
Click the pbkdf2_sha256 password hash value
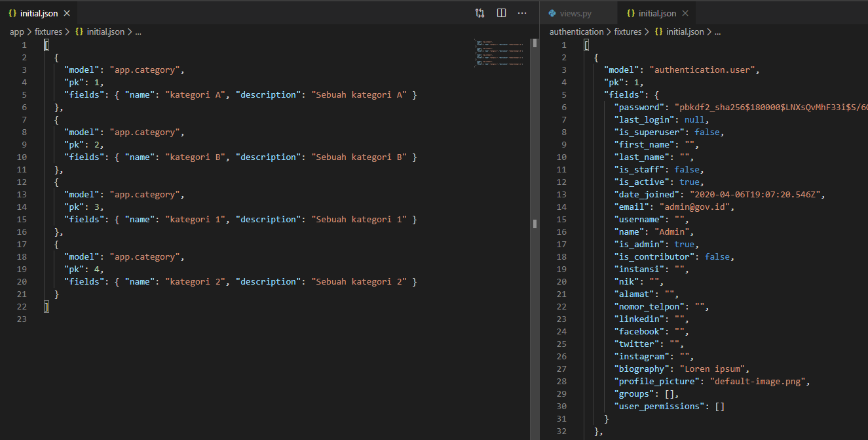[770, 108]
